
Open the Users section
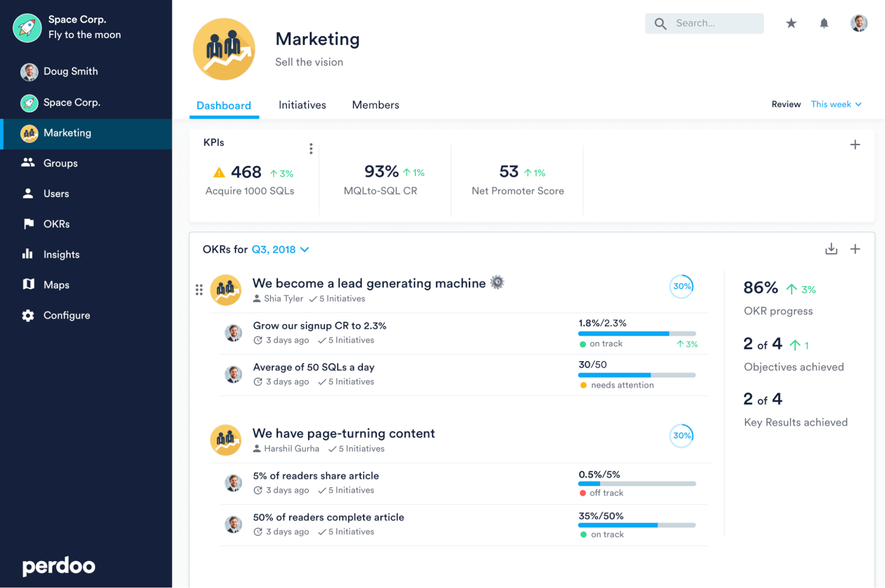point(56,193)
